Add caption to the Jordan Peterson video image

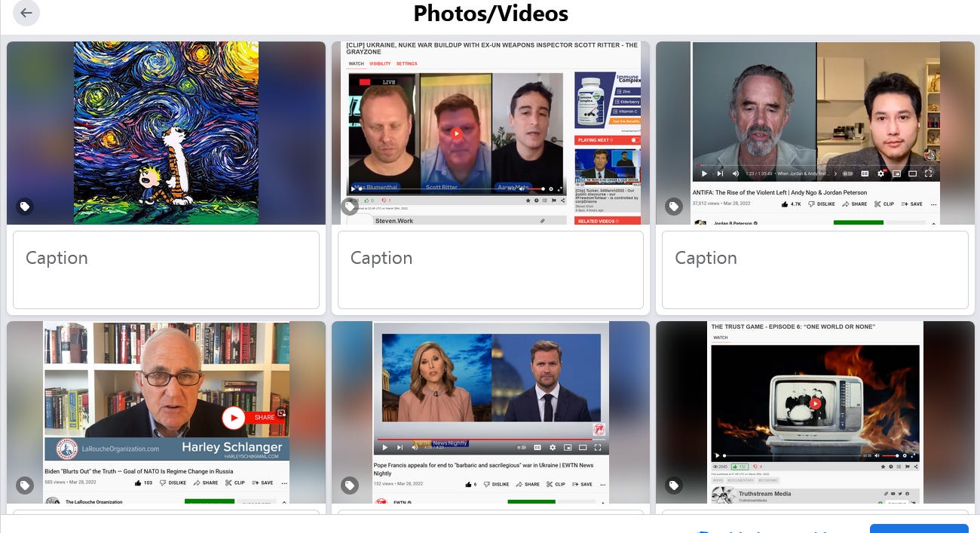click(x=815, y=270)
